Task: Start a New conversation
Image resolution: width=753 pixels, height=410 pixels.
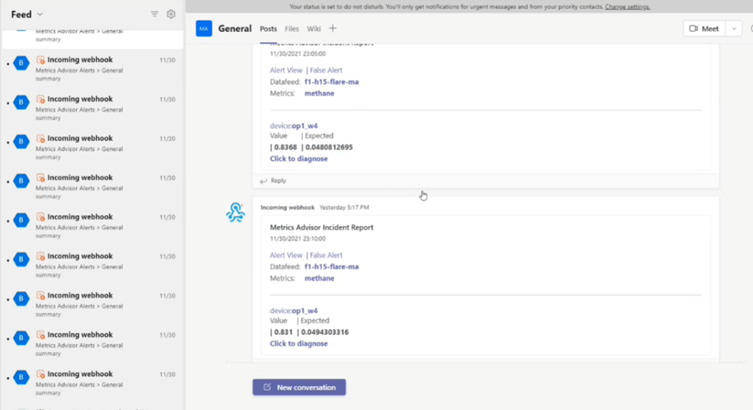Action: tap(299, 387)
